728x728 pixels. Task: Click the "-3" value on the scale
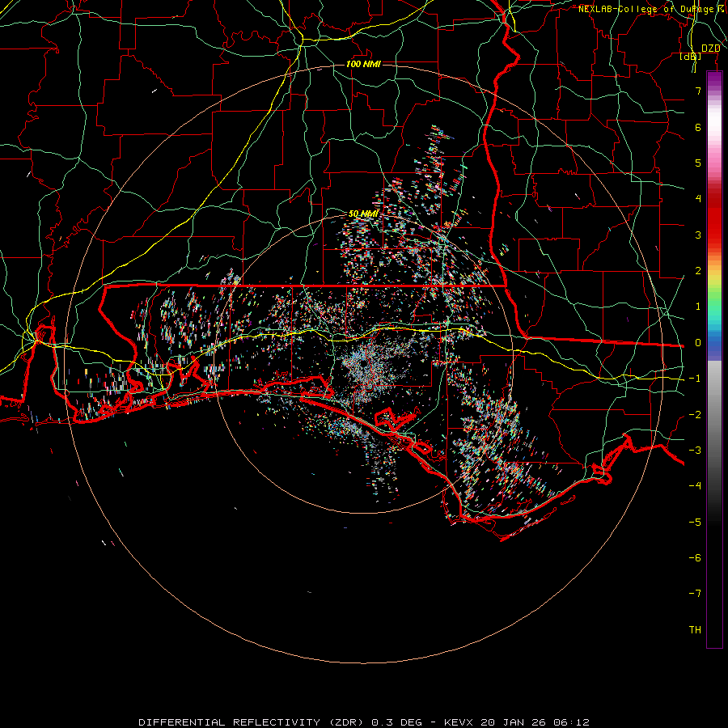(x=695, y=451)
